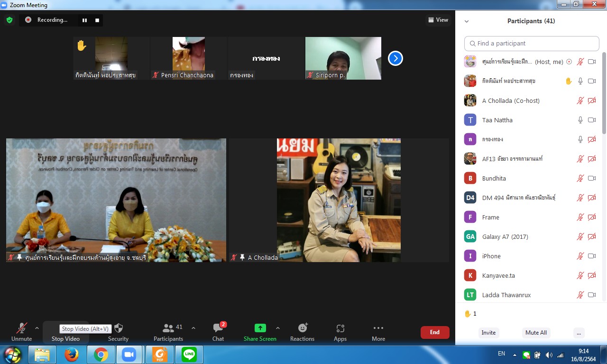Open the More options menu
Image resolution: width=607 pixels, height=364 pixels.
point(378,328)
